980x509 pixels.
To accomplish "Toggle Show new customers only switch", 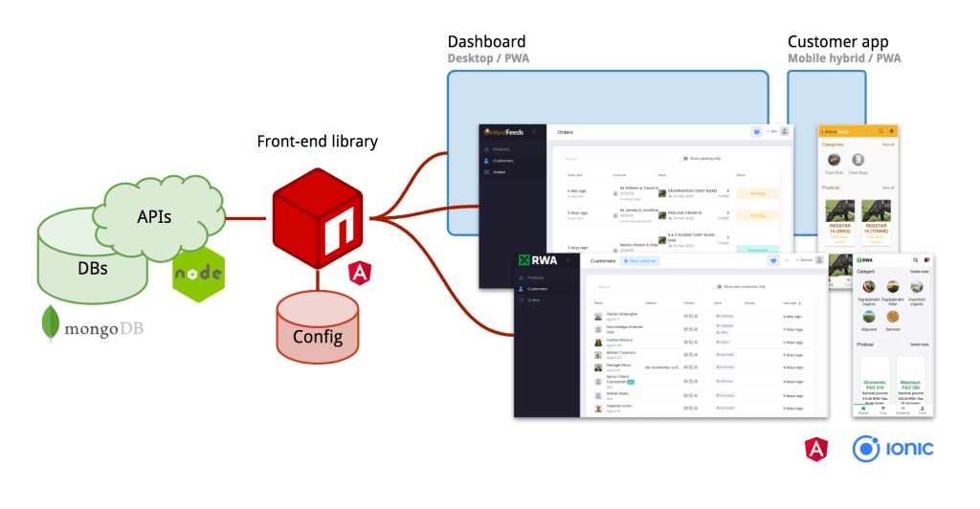I will pos(717,286).
